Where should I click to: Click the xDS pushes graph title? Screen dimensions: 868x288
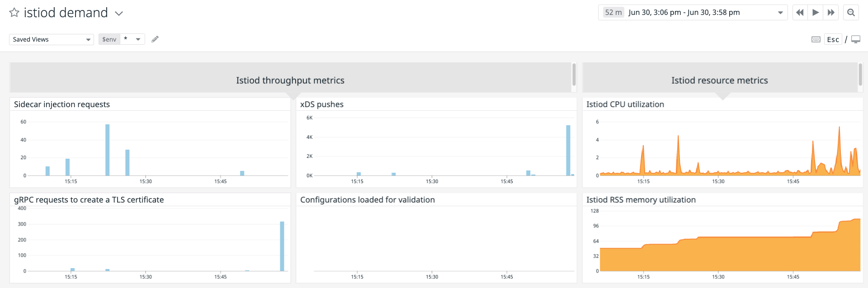[x=322, y=104]
